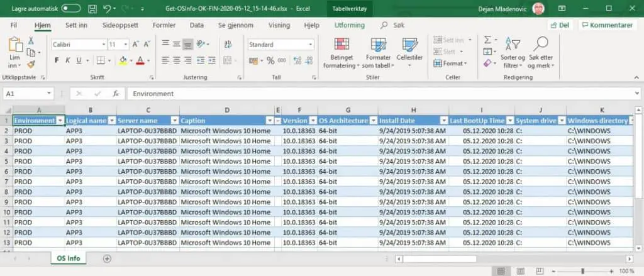Left-align cell text
This screenshot has height=276, width=644.
(x=165, y=60)
